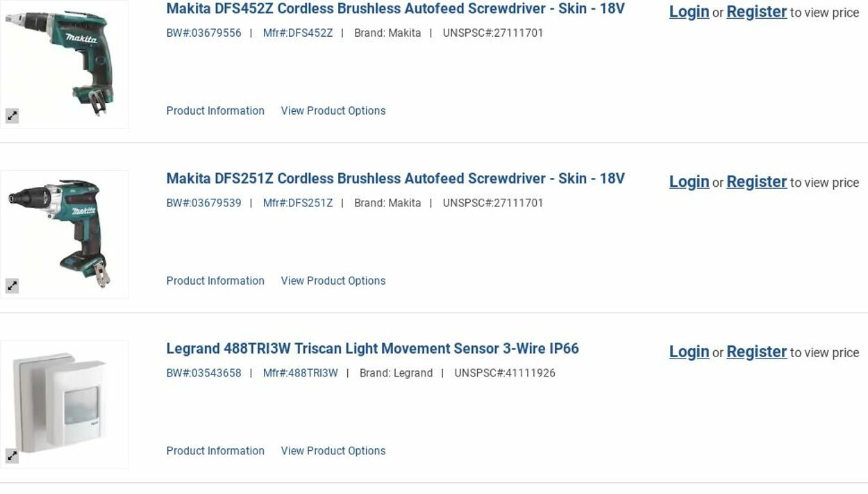Viewport: 868px width, 494px height.
Task: Expand View Product Options for Legrand sensor
Action: (x=333, y=451)
